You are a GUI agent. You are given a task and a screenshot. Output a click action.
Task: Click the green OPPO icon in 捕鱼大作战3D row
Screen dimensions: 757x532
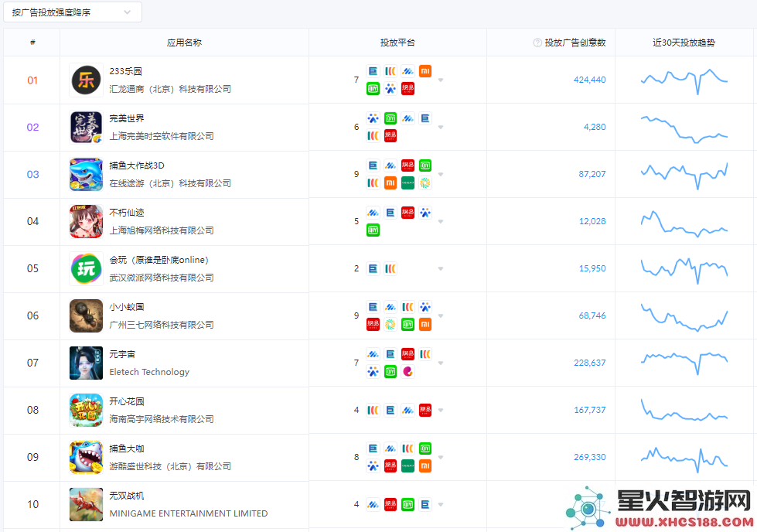tap(407, 183)
